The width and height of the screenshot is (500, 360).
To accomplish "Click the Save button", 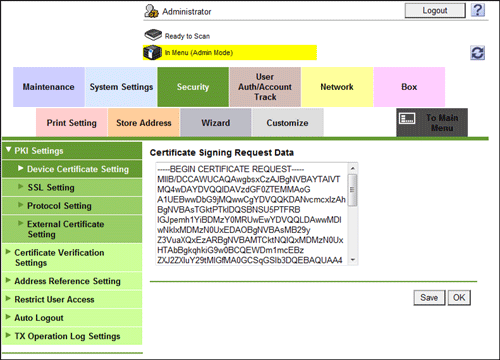I will [x=429, y=297].
